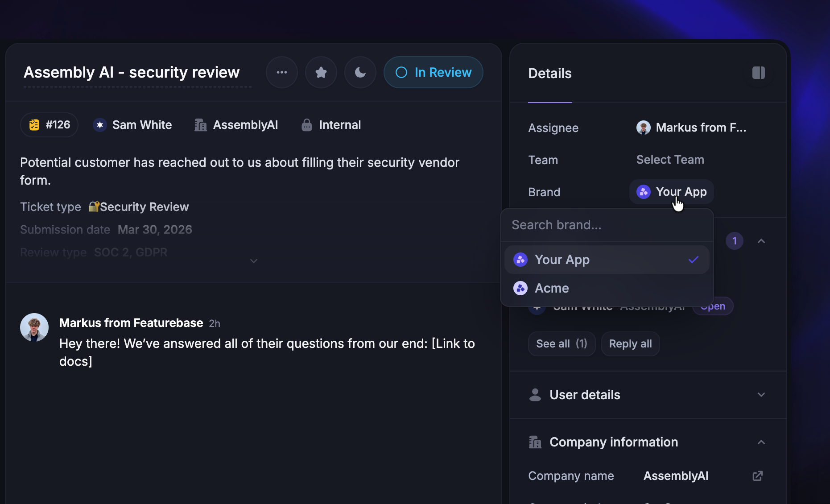Star the ticket with star icon
The image size is (830, 504).
[321, 72]
